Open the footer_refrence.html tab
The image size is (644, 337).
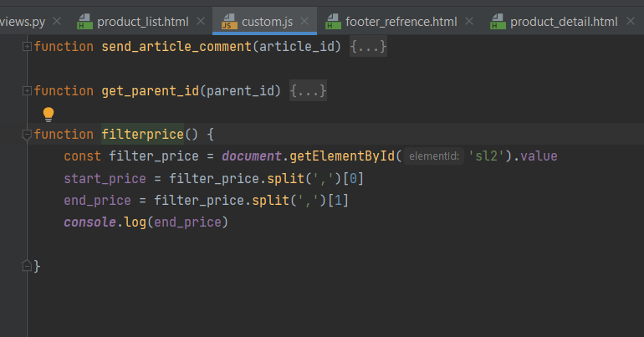tap(398, 21)
